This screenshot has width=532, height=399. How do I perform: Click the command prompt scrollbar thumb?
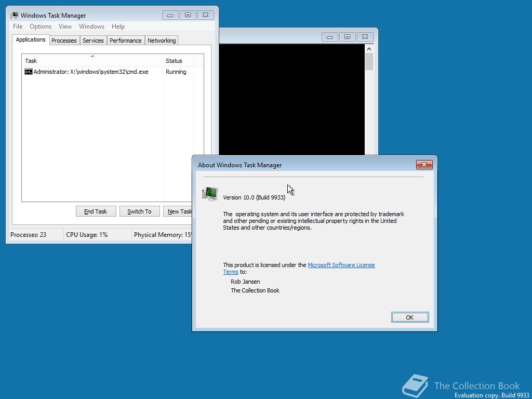369,62
